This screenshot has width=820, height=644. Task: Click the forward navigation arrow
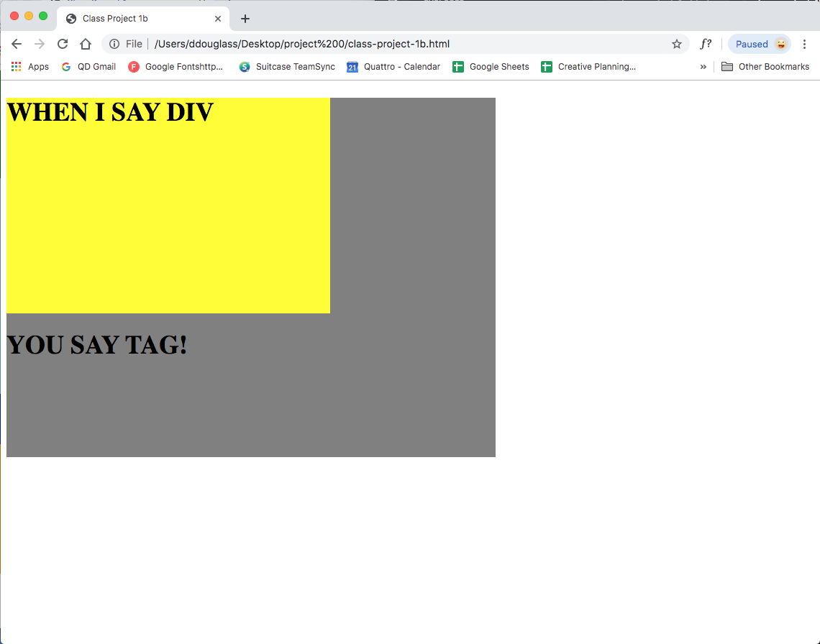(40, 44)
